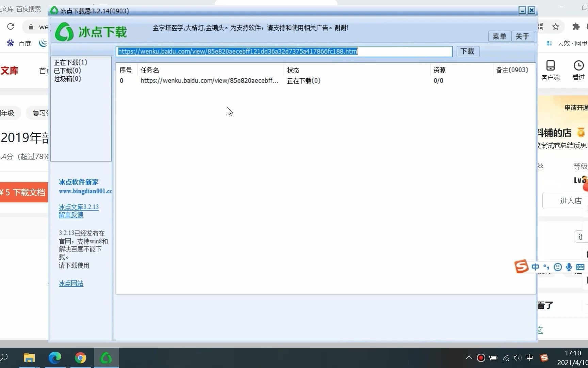Viewport: 588px width, 368px height.
Task: Click the red recording tray icon
Action: tap(481, 358)
